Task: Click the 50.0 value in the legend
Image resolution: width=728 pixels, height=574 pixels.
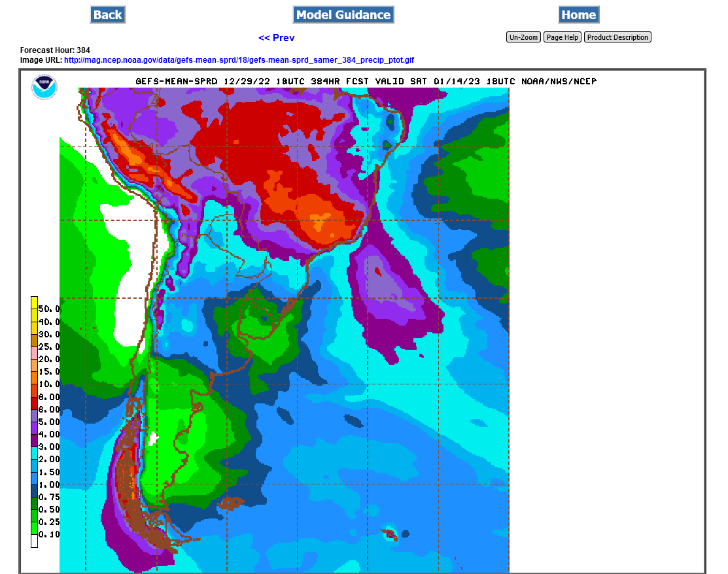Action: (49, 309)
